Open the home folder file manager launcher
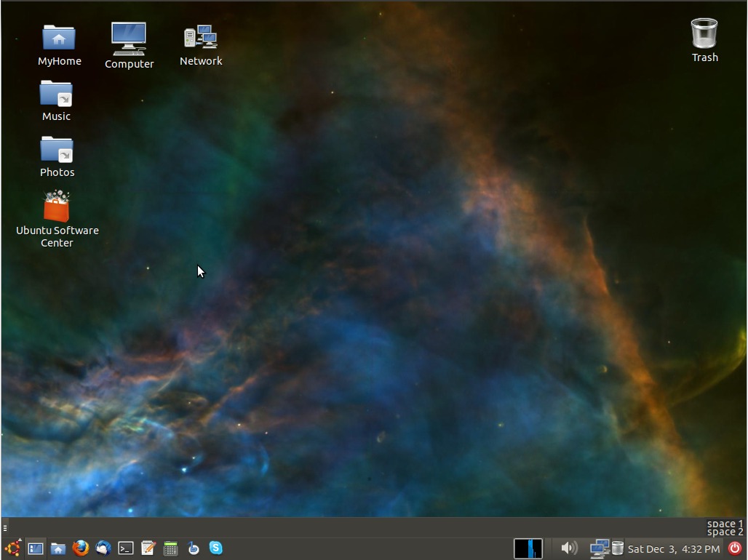 pos(58,548)
